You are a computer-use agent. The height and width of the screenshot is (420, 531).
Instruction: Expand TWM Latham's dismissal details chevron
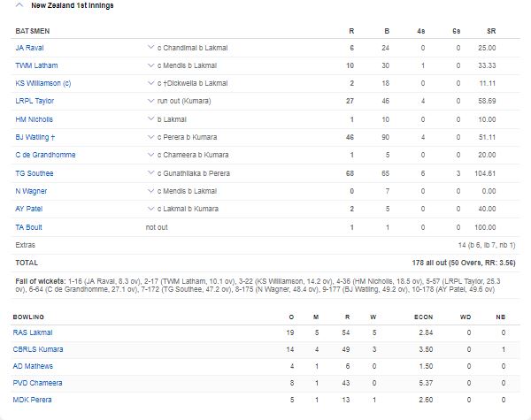coord(150,65)
